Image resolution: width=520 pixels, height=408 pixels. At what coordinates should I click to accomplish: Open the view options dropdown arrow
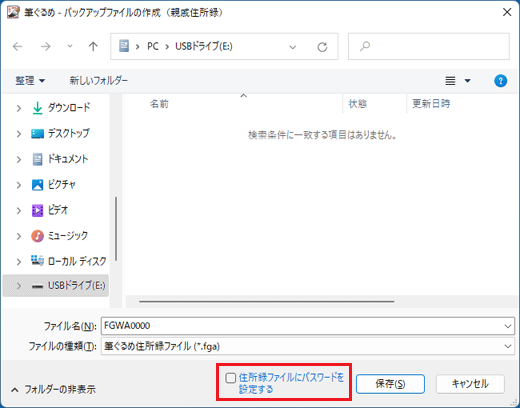[468, 81]
